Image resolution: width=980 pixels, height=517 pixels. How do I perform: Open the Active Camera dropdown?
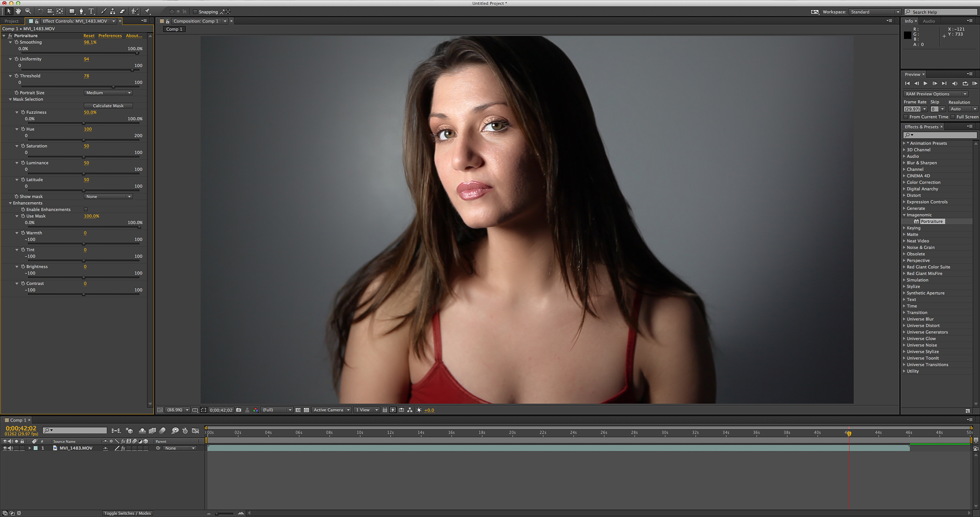(331, 410)
